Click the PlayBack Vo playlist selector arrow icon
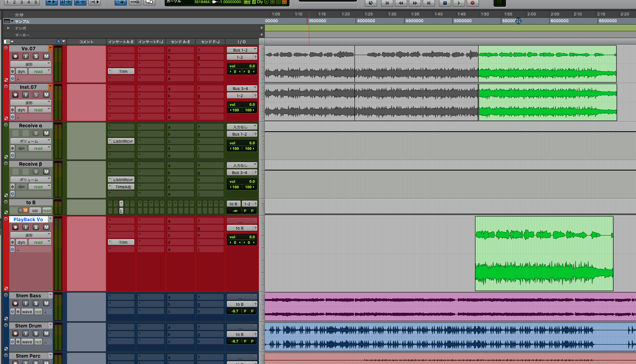 coord(50,219)
